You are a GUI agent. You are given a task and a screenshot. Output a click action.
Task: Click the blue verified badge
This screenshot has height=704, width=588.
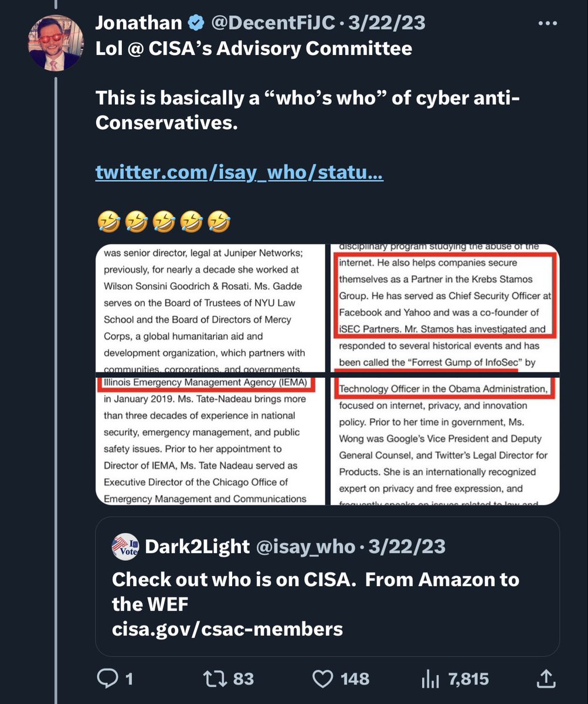[196, 23]
